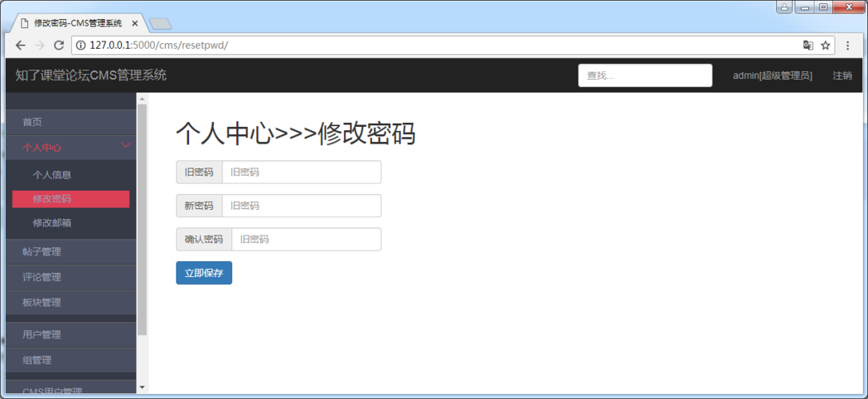868x399 pixels.
Task: Open CMS用户管理 in the sidebar
Action: (x=71, y=389)
